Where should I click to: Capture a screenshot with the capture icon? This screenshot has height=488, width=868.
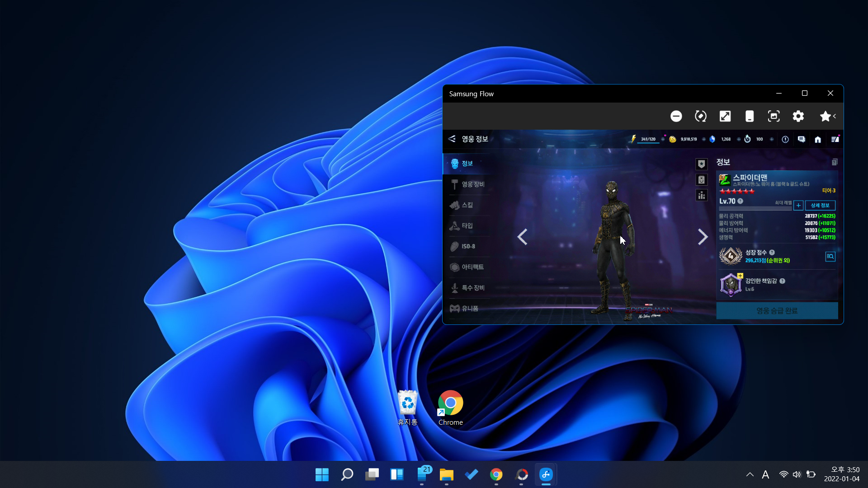point(774,116)
